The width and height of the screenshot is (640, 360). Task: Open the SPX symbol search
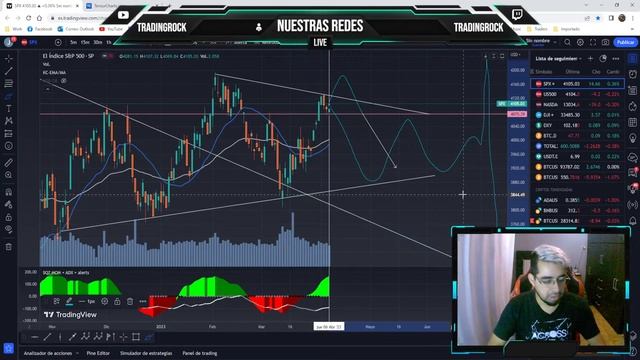(x=30, y=42)
